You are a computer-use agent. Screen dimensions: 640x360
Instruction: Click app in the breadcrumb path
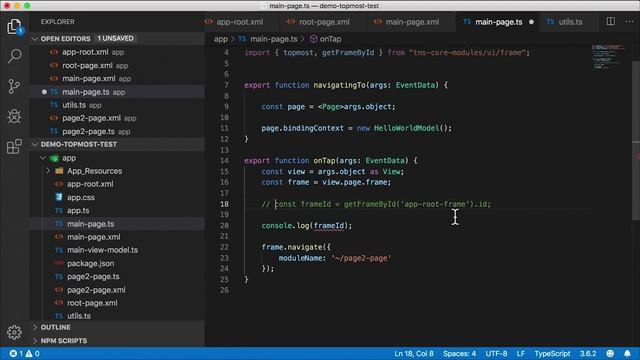pyautogui.click(x=220, y=39)
